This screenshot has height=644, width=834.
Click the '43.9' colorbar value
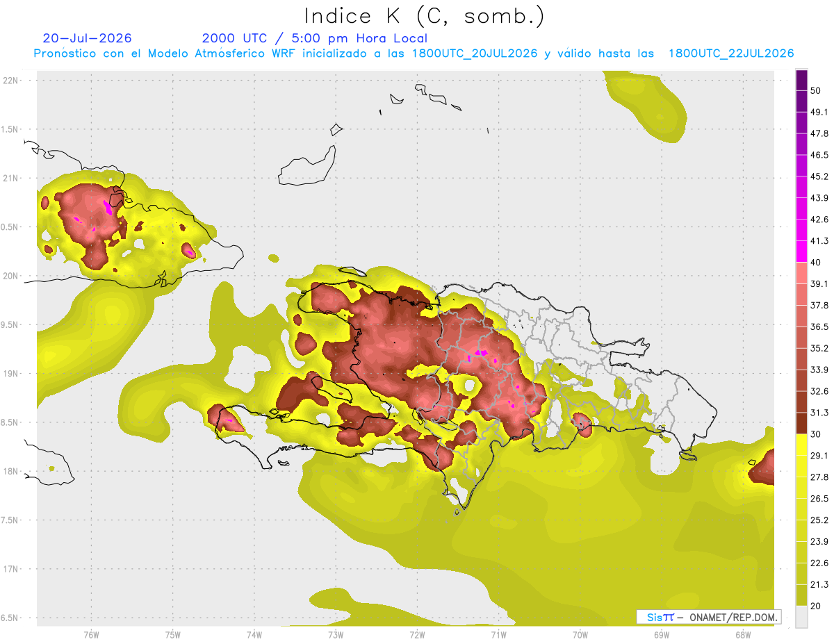coord(819,198)
